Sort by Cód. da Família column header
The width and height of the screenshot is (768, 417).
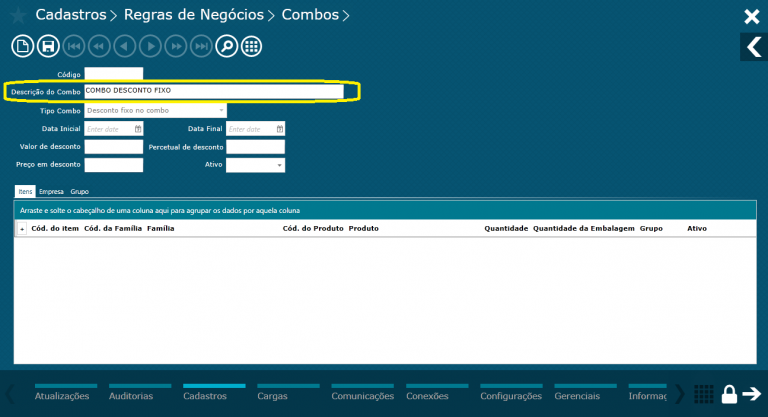click(x=113, y=228)
